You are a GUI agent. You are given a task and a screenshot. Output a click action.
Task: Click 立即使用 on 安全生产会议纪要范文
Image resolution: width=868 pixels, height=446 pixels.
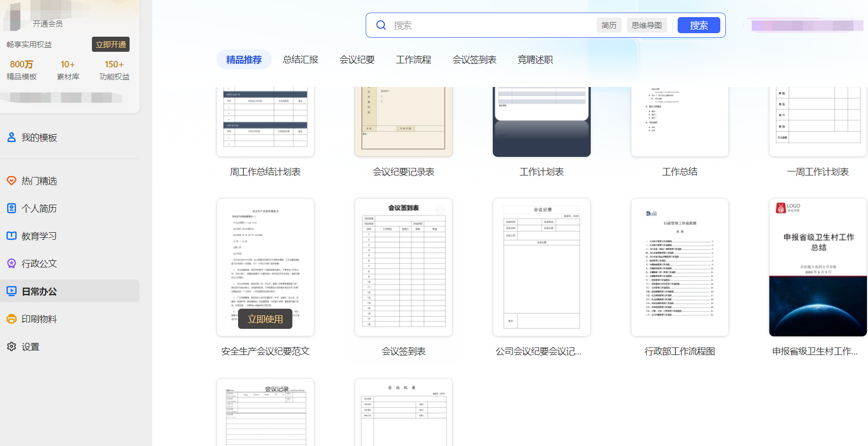point(265,319)
